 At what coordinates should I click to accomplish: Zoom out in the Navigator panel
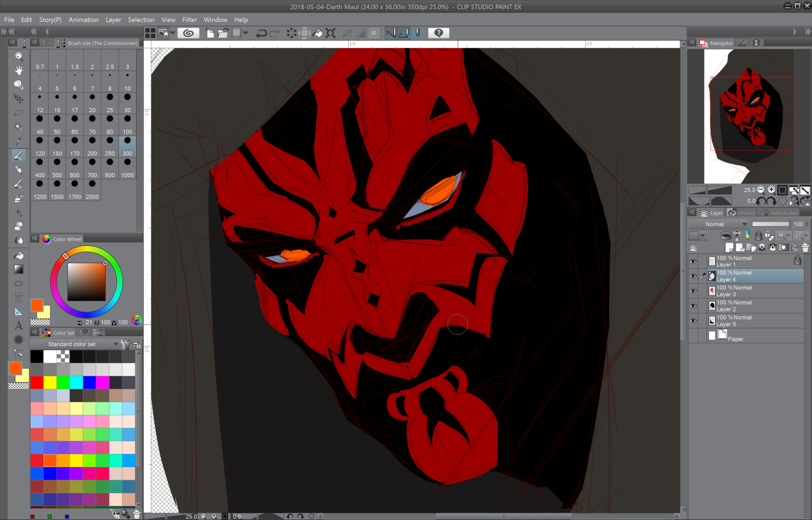point(761,189)
